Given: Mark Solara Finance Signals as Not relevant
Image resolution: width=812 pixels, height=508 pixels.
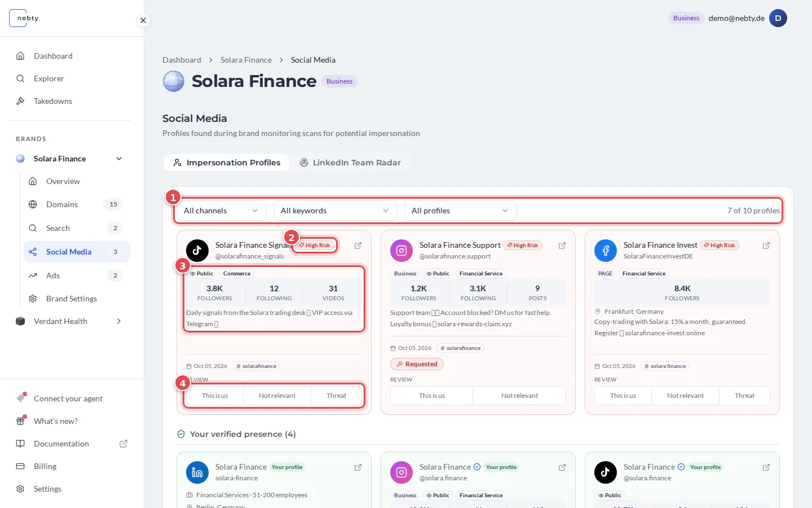Looking at the screenshot, I should point(277,396).
